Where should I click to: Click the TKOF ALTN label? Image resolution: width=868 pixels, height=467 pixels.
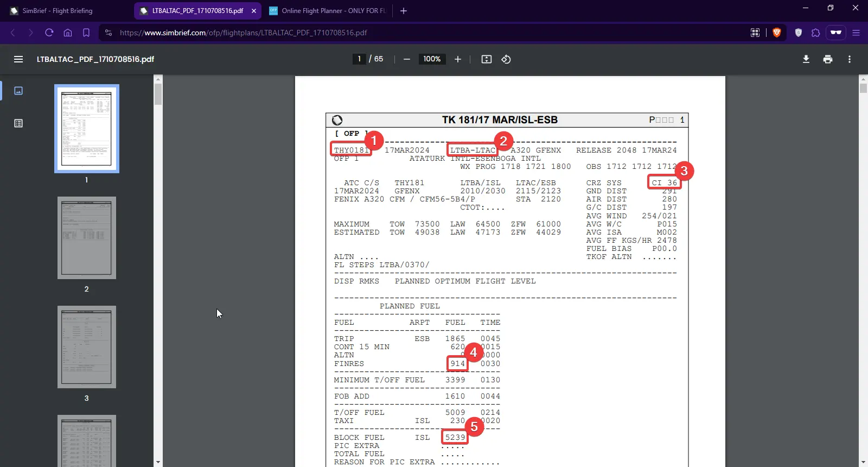point(609,257)
